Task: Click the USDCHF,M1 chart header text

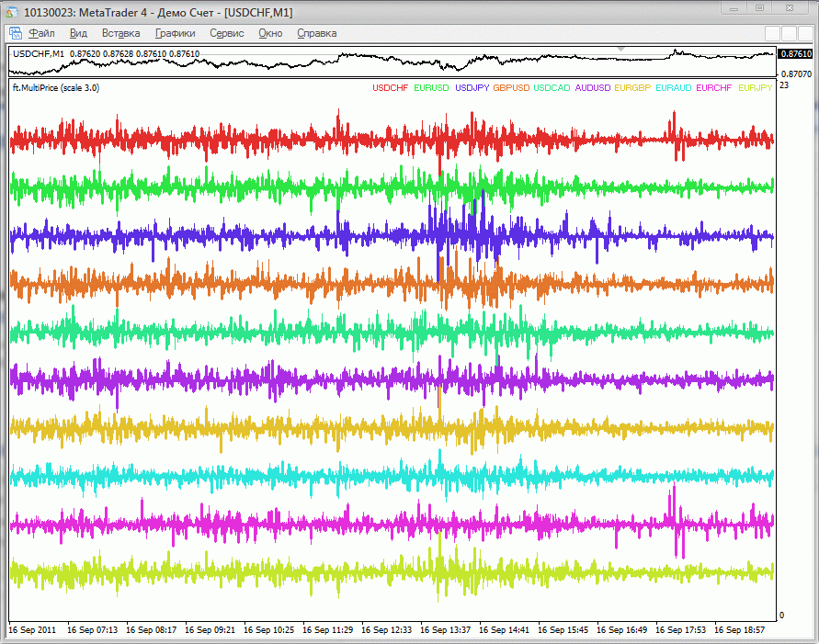Action: pos(39,54)
